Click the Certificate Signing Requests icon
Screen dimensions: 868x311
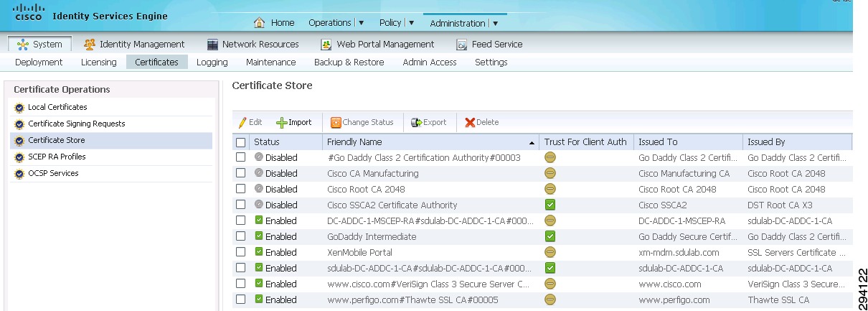[20, 124]
